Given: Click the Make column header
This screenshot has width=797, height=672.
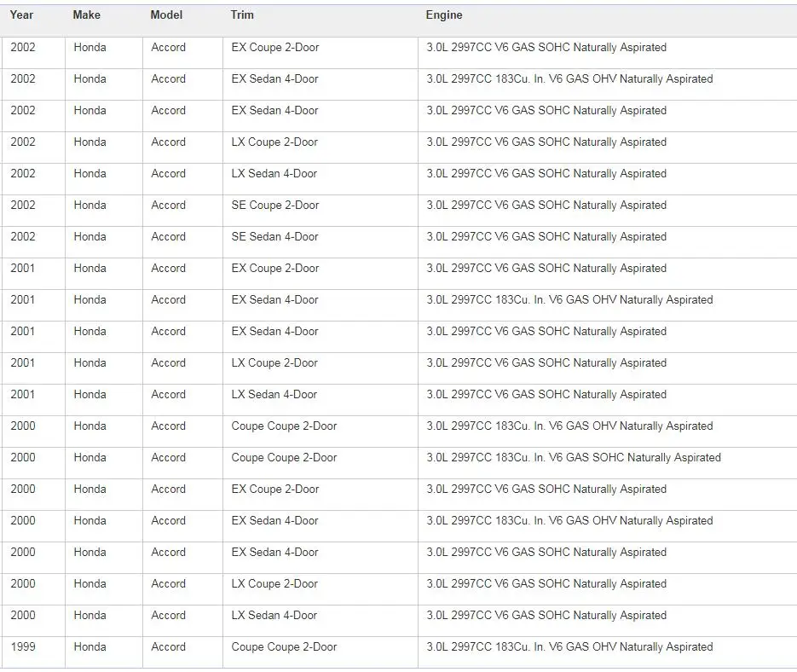Looking at the screenshot, I should pyautogui.click(x=86, y=14).
